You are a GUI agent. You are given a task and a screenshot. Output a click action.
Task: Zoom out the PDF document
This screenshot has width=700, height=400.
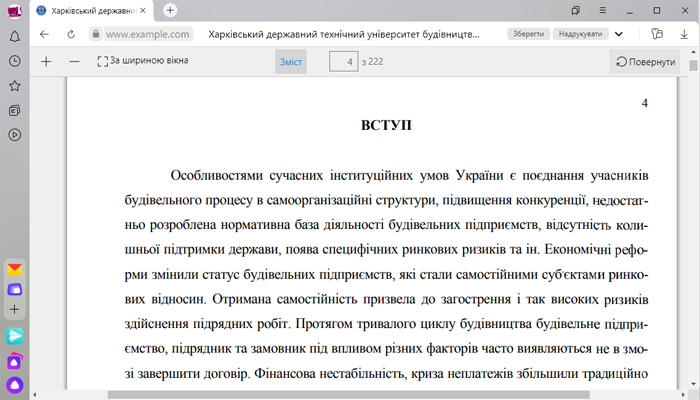coord(75,62)
